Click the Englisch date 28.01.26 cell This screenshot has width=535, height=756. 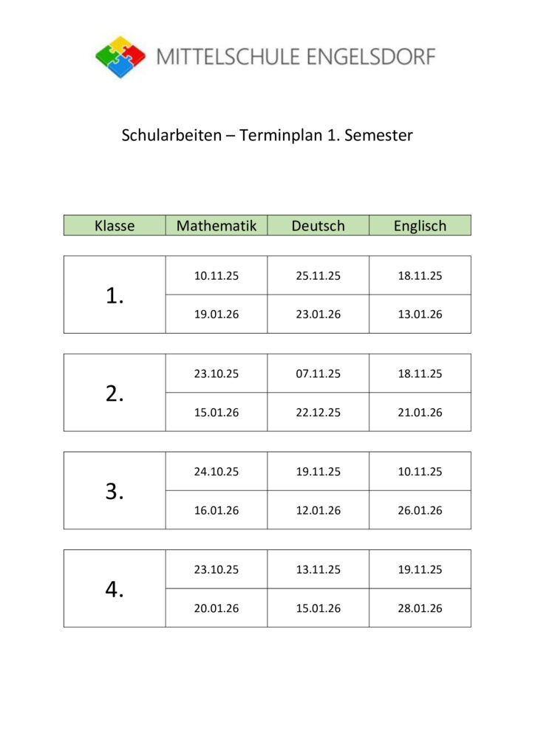[x=420, y=608]
